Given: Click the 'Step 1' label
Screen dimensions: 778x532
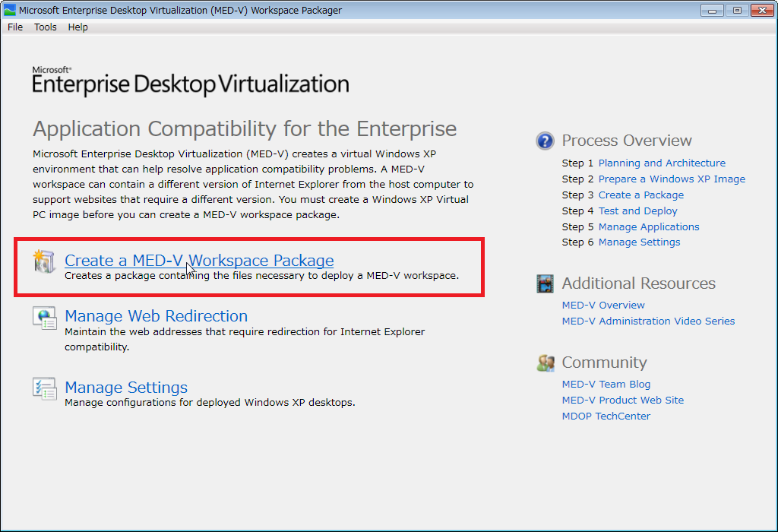Looking at the screenshot, I should (x=577, y=163).
